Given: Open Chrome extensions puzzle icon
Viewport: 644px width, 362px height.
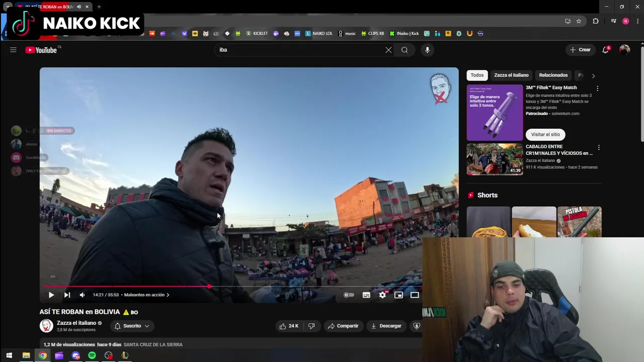Looking at the screenshot, I should pos(596,21).
